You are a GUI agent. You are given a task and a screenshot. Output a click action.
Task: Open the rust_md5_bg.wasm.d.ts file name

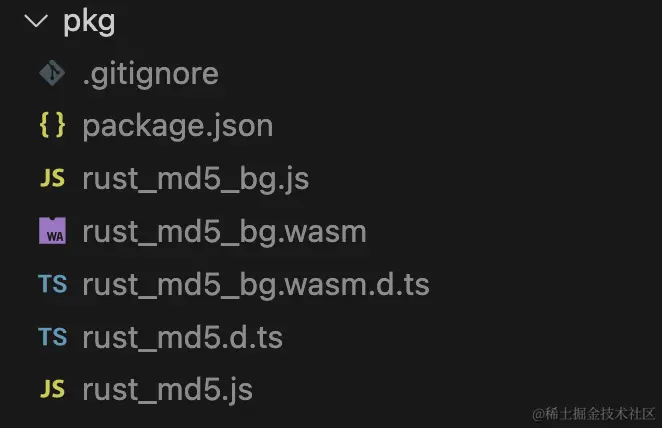coord(255,285)
